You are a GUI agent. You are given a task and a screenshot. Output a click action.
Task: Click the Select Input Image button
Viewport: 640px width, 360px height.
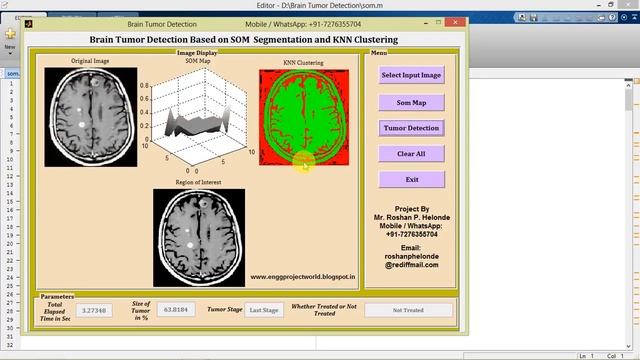[411, 75]
